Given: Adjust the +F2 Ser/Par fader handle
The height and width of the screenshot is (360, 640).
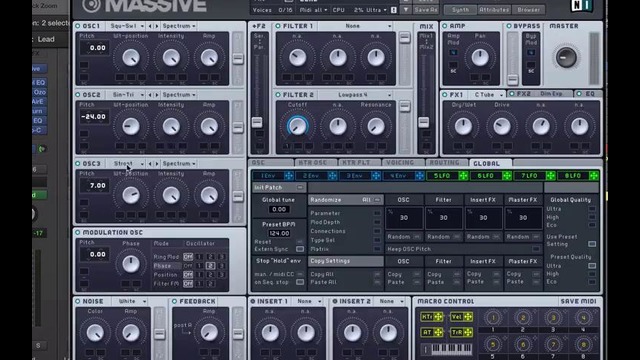Looking at the screenshot, I should pyautogui.click(x=257, y=122).
